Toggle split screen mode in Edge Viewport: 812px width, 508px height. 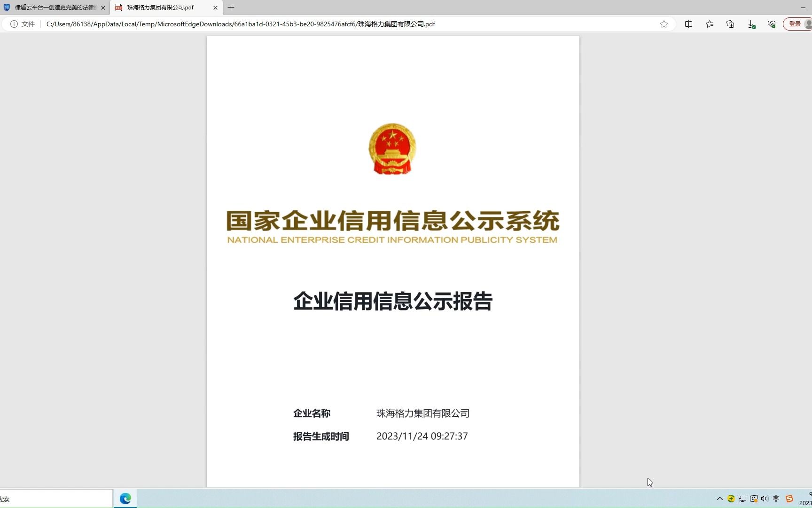click(689, 24)
